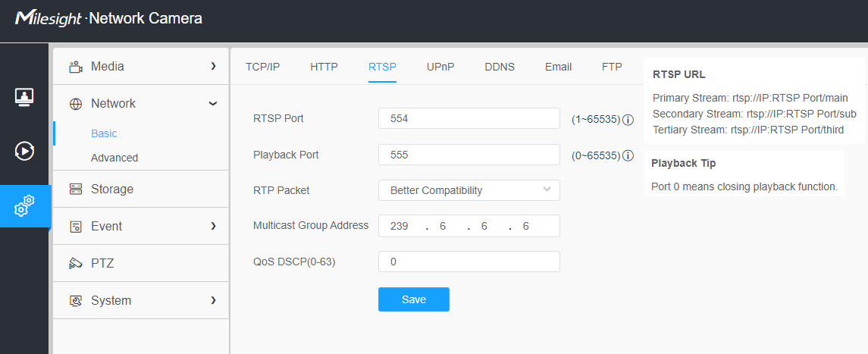Click the System monitor icon
Screen dimensions: 868x354
point(75,300)
